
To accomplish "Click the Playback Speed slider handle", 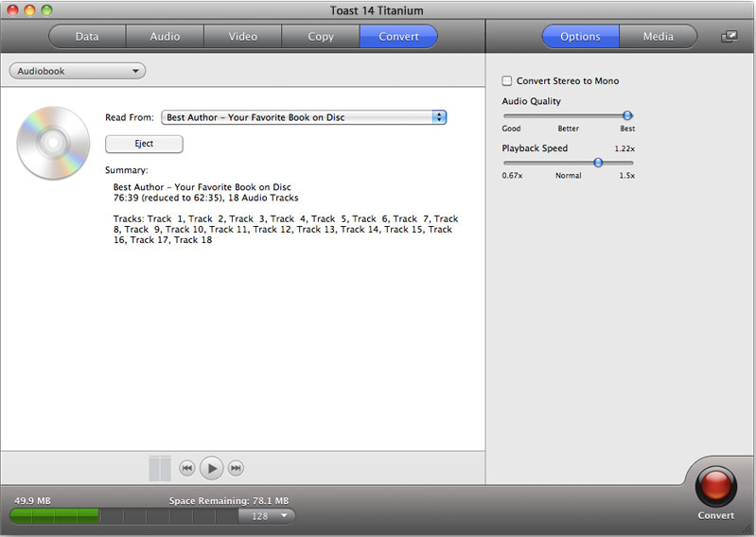I will (x=598, y=163).
